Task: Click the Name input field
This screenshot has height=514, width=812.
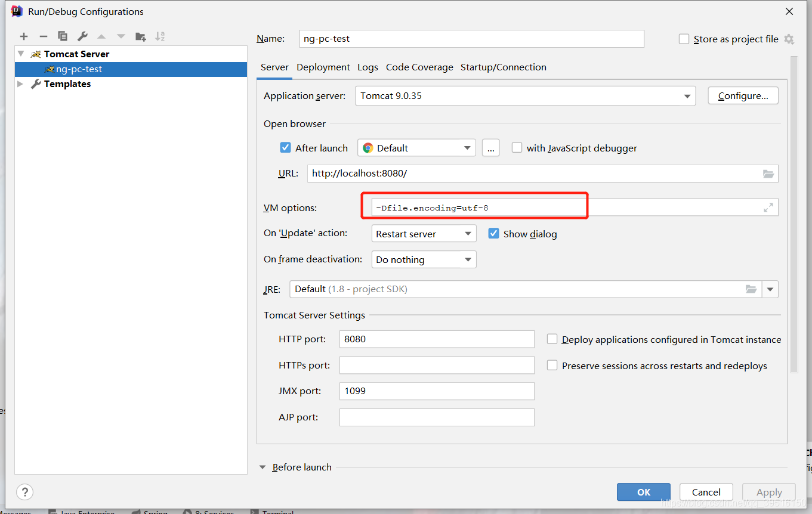Action: point(471,39)
